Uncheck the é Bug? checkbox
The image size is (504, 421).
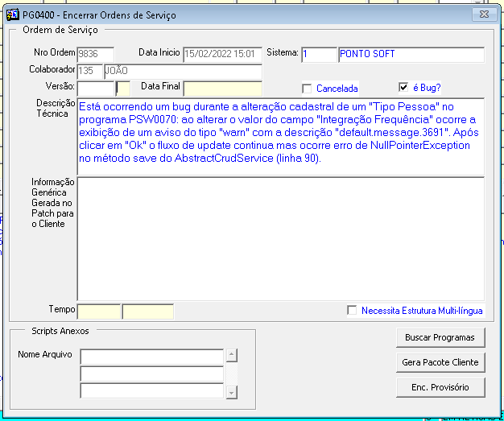tap(403, 87)
